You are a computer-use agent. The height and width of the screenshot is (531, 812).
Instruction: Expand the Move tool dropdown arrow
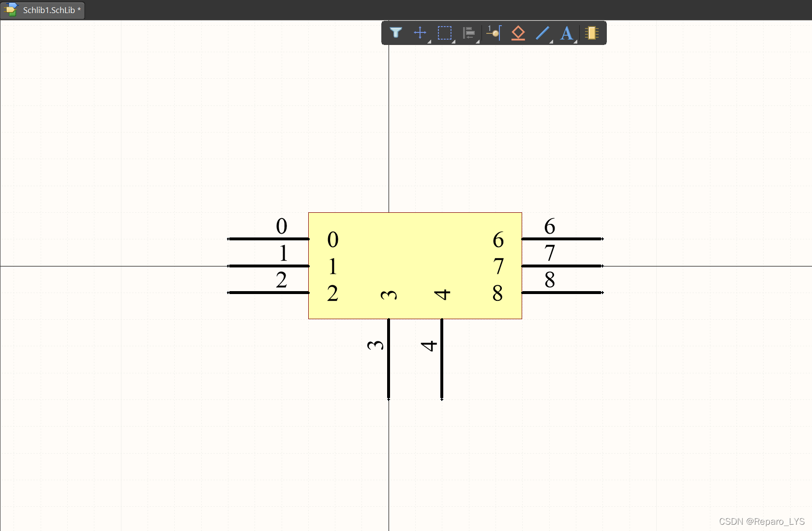(x=429, y=42)
